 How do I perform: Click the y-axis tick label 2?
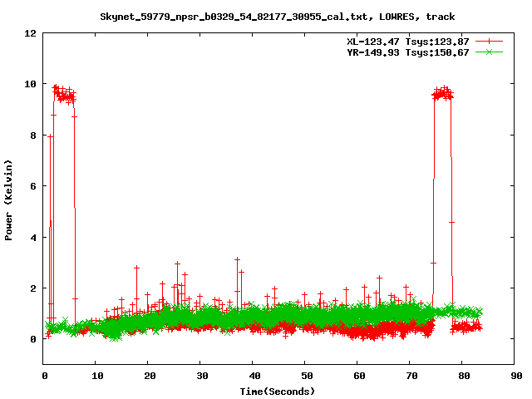coord(33,288)
